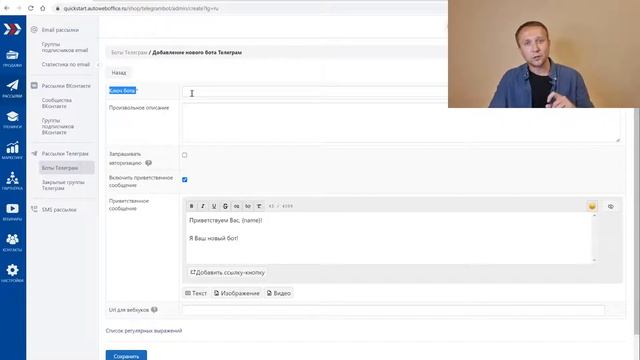This screenshot has width=640, height=360.
Task: Uncheck Включить приветственное сообщение checkbox
Action: 184,180
